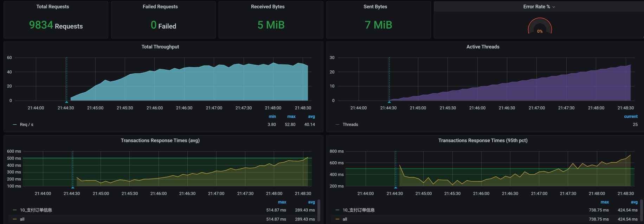Sort Active Threads legend by current
644x224 pixels.
(x=631, y=117)
